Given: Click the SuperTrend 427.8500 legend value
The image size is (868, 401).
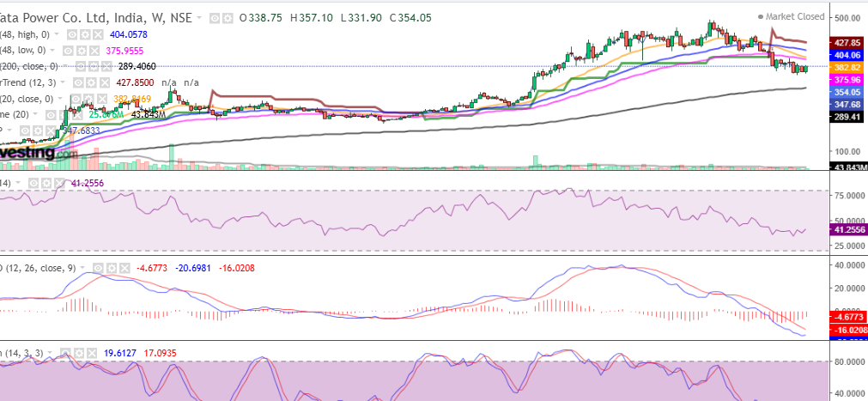Looking at the screenshot, I should point(137,82).
